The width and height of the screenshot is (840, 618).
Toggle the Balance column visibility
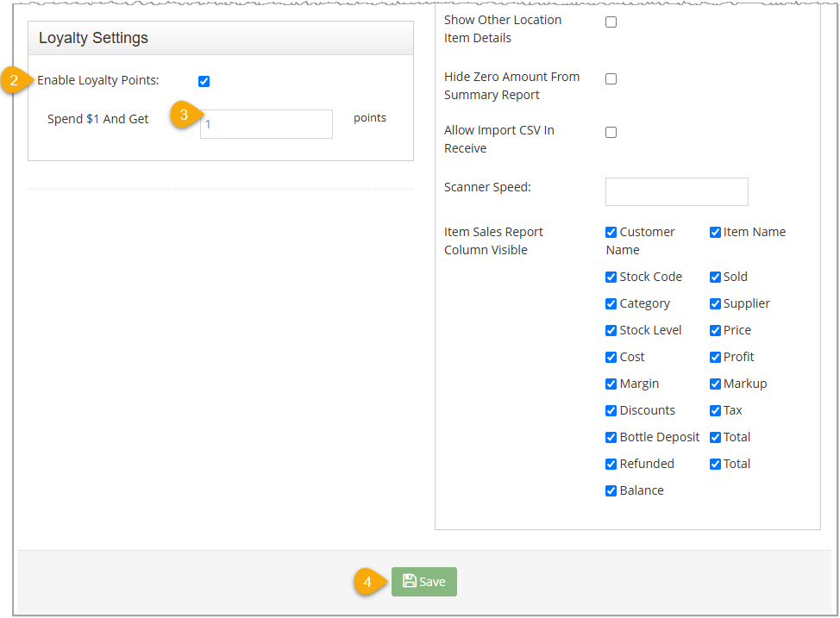(x=611, y=490)
